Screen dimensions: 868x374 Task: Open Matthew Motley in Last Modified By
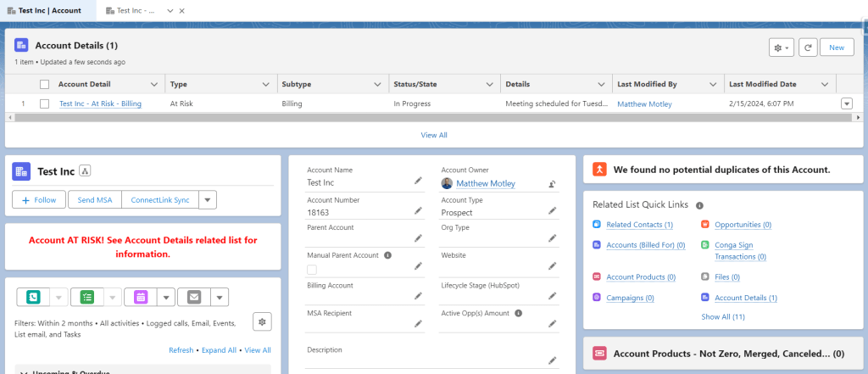(644, 103)
